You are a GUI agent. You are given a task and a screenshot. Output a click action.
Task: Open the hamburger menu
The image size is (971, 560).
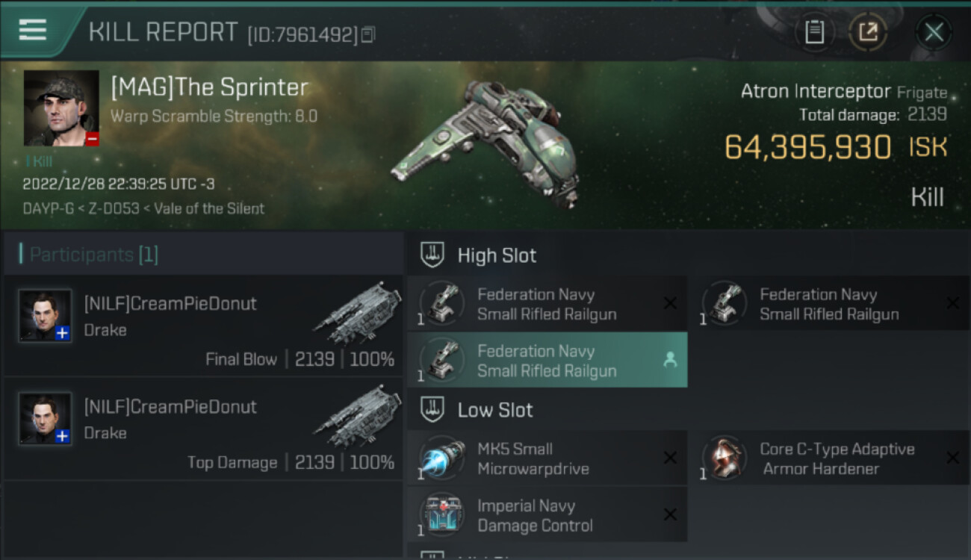33,31
